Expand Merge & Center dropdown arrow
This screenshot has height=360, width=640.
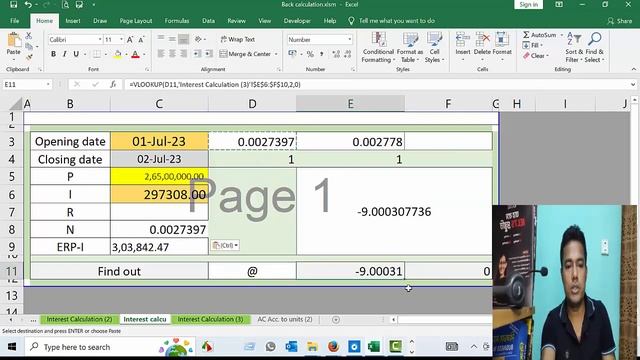[276, 54]
